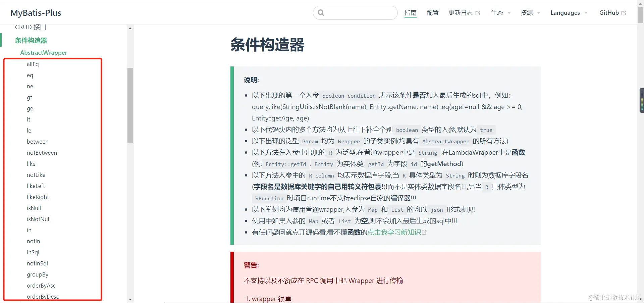Click the scroll-down arrow on sidebar scrollbar
The height and width of the screenshot is (303, 644).
tap(130, 299)
